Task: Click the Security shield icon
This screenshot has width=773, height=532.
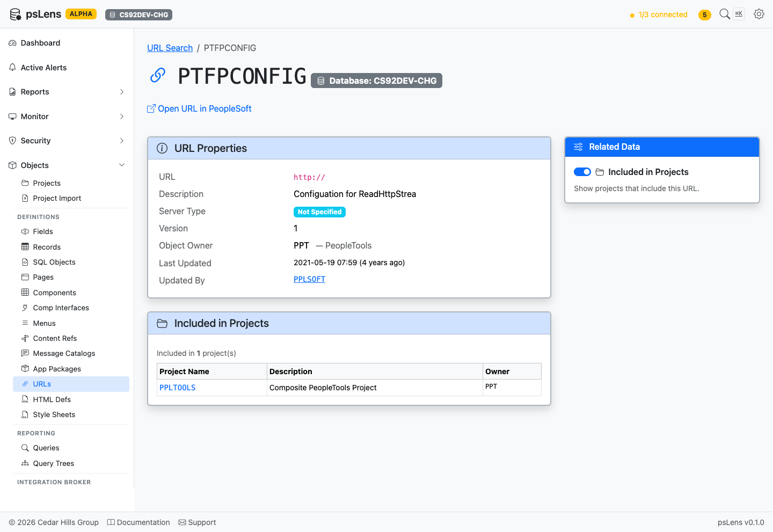Action: [13, 141]
